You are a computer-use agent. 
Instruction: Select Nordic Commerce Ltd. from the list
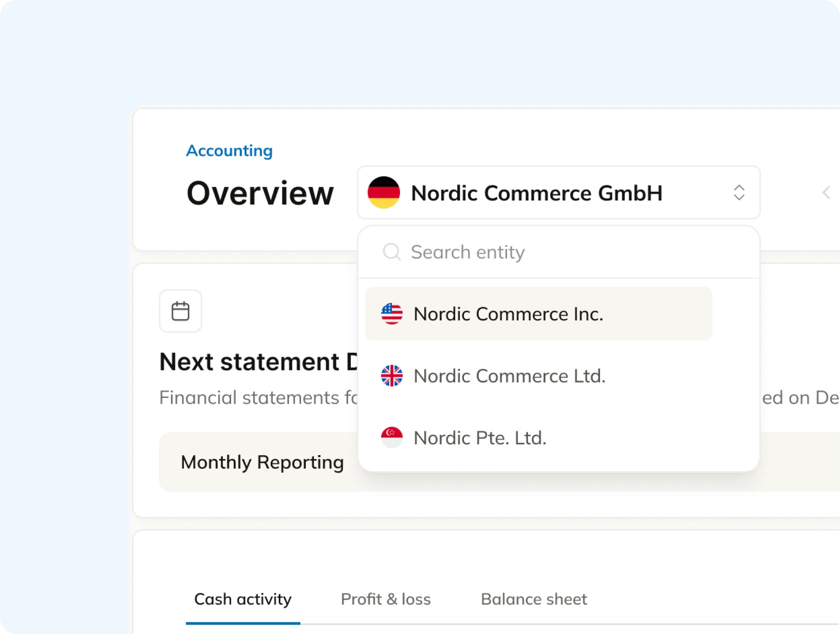(x=509, y=375)
